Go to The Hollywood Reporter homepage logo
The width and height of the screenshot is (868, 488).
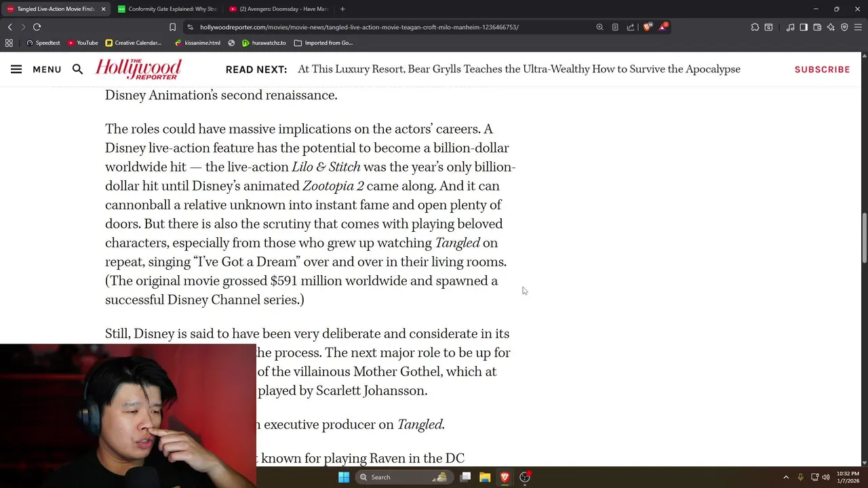coord(138,69)
